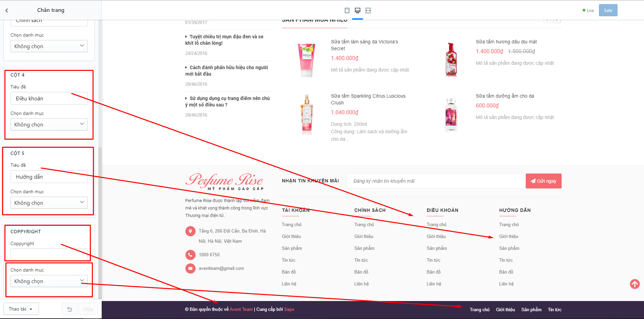The height and width of the screenshot is (319, 644).
Task: Open Chọn danh mục dropdown above Cột 4 section
Action: coord(49,46)
